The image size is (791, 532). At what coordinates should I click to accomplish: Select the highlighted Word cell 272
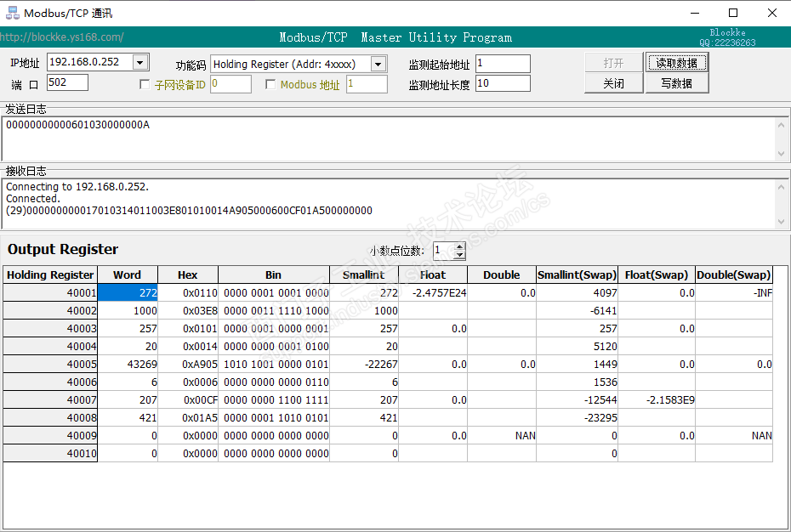point(128,293)
